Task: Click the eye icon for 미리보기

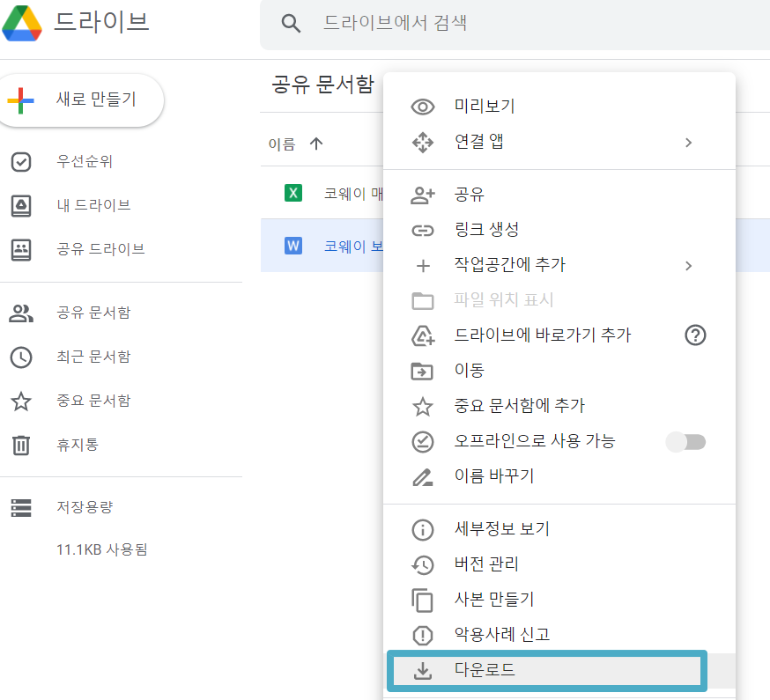Action: 423,107
